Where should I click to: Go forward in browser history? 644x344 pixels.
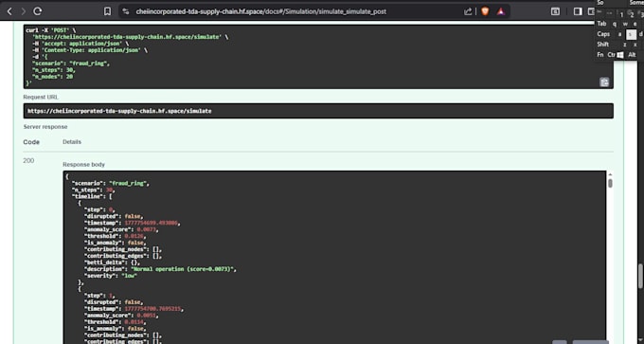click(x=24, y=11)
